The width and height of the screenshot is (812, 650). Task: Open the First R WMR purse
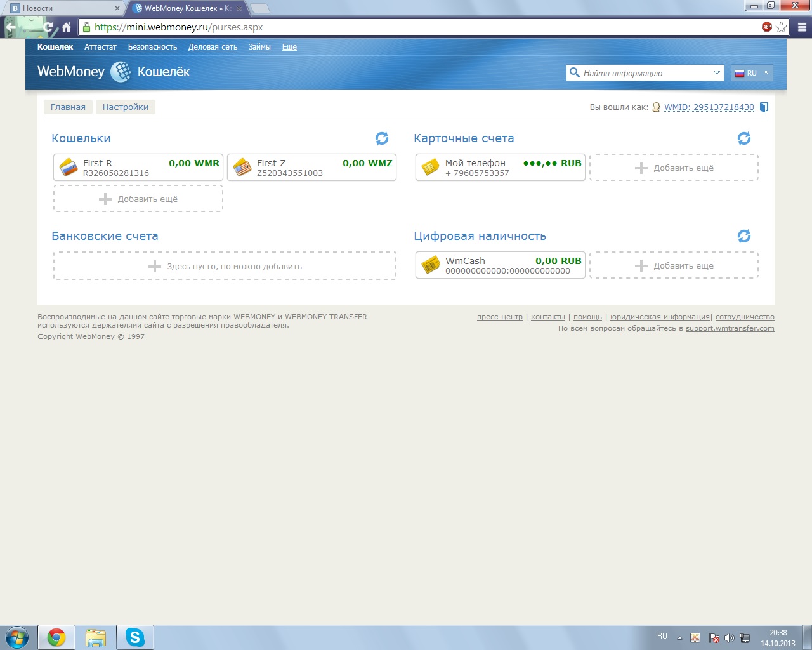(x=138, y=168)
